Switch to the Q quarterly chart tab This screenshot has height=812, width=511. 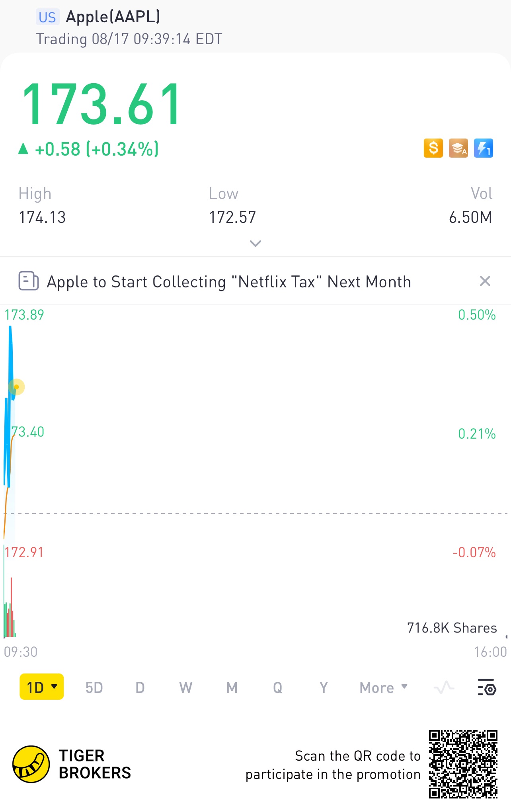click(x=278, y=687)
